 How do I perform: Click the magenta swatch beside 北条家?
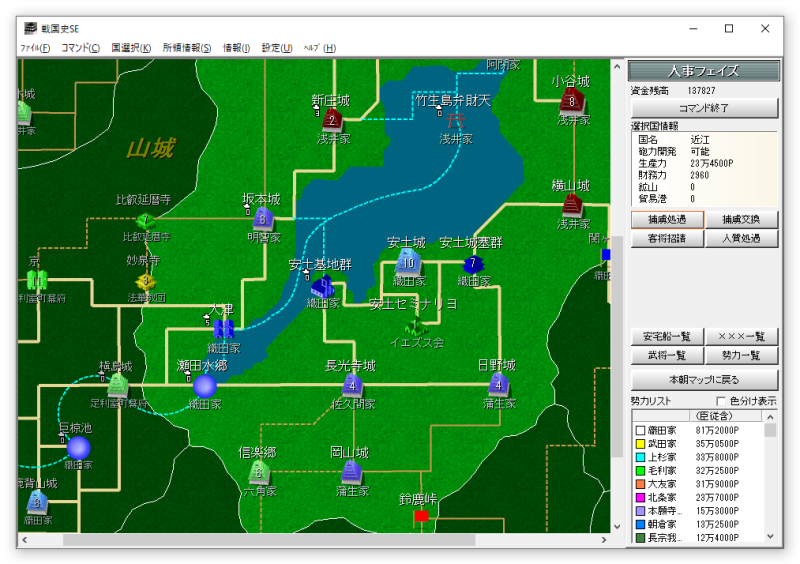tap(640, 497)
